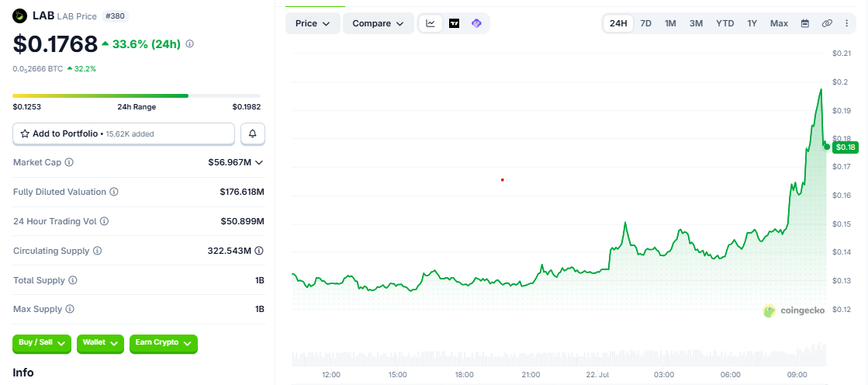Screen dimensions: 868x385
Task: Show Market Cap info tooltip icon
Action: click(69, 162)
